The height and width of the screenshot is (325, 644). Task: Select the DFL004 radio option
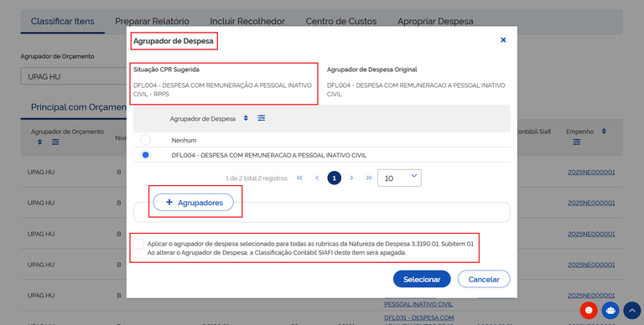[x=145, y=155]
